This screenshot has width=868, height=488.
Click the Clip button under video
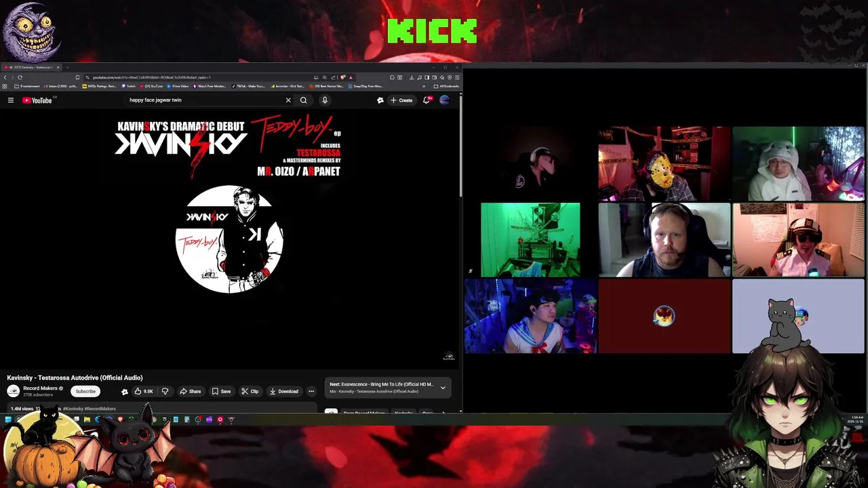click(250, 391)
